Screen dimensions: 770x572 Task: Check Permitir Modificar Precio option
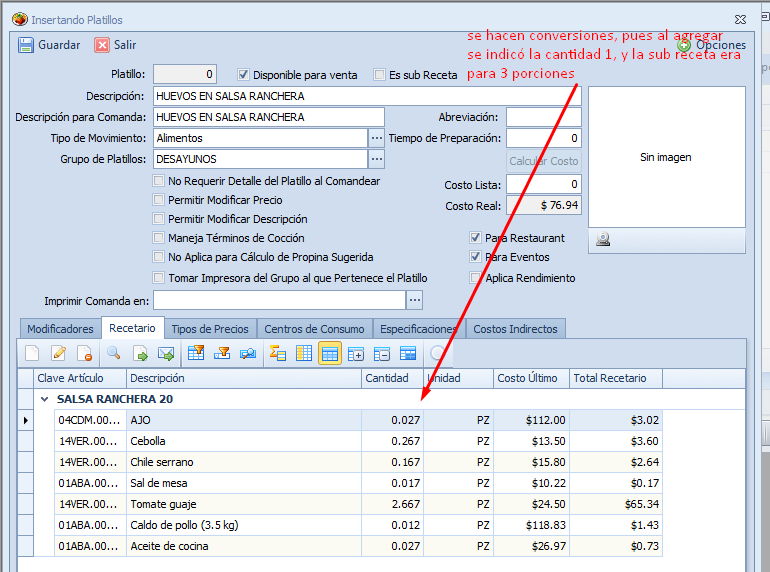point(159,200)
